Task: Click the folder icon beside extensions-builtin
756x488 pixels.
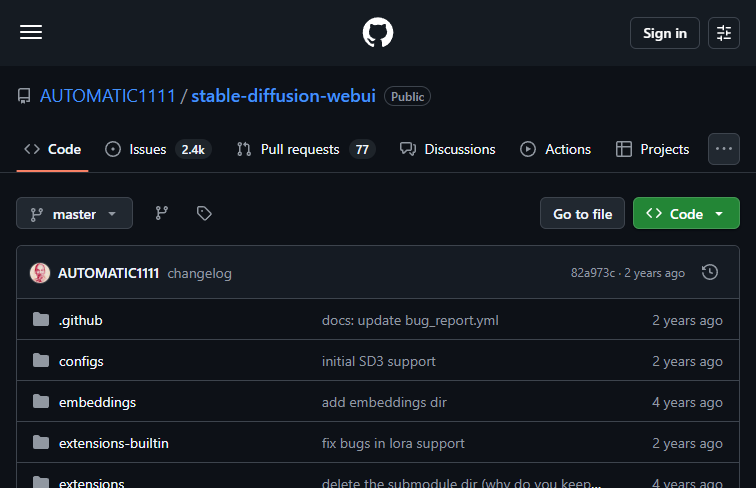Action: [x=41, y=442]
